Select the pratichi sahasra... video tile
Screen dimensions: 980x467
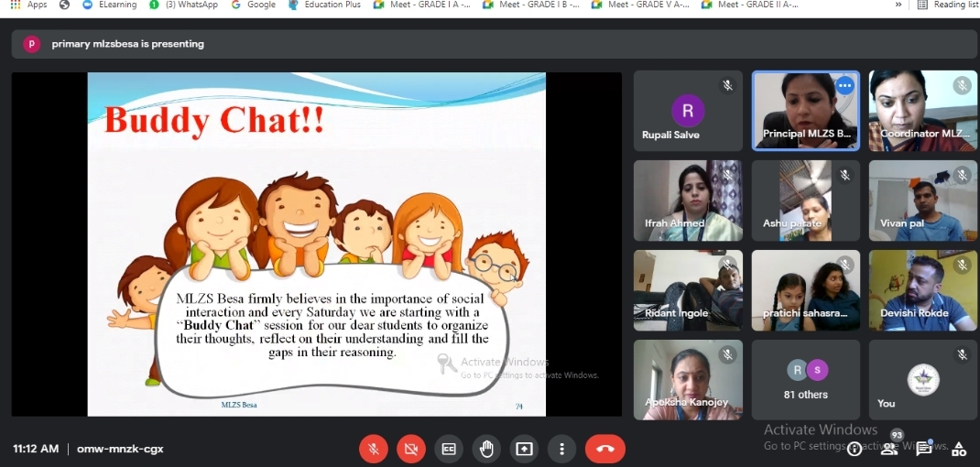(x=806, y=290)
